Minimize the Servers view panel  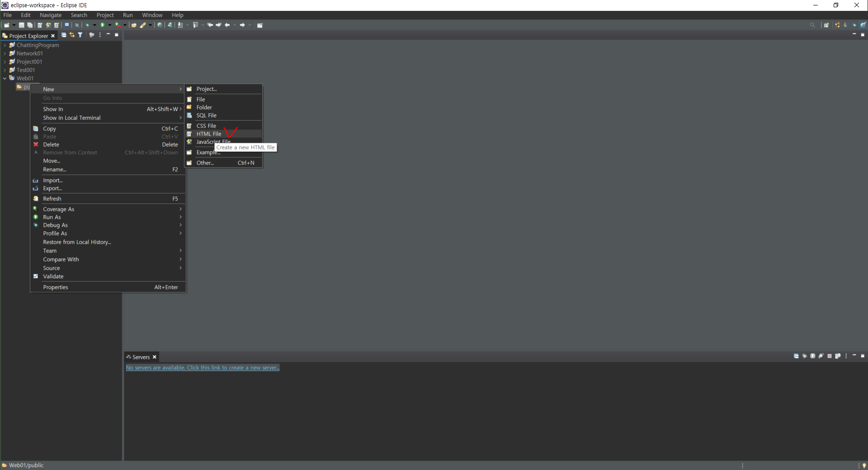click(854, 355)
